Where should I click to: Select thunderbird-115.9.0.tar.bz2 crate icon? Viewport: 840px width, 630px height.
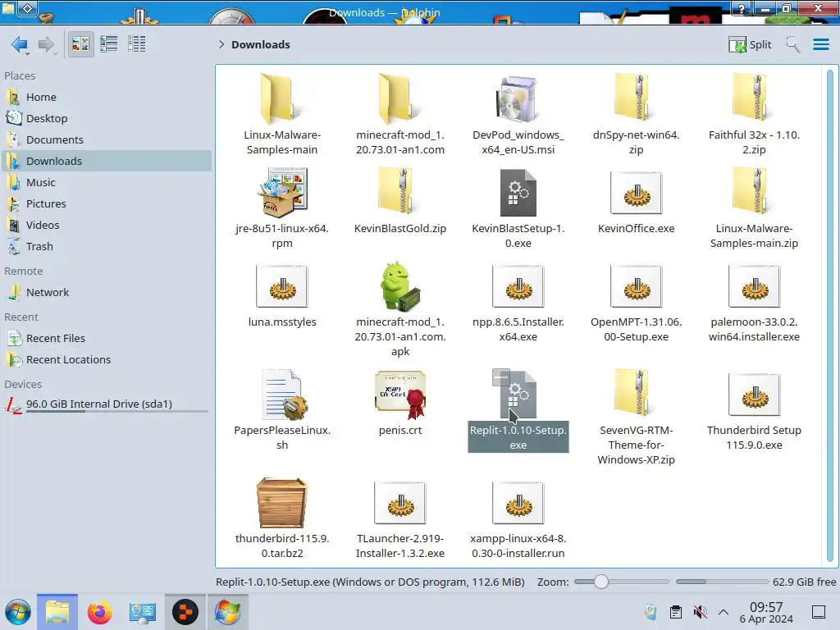(x=282, y=503)
